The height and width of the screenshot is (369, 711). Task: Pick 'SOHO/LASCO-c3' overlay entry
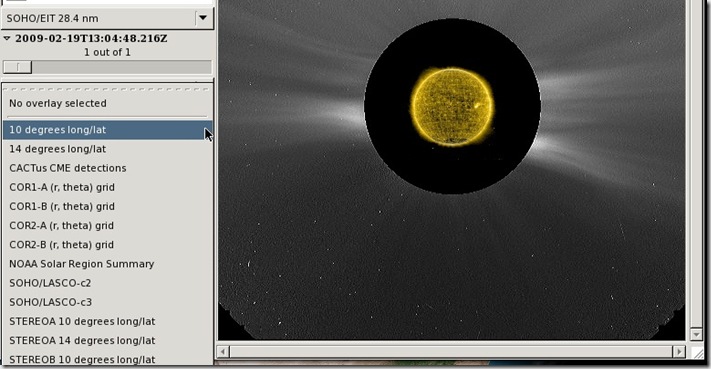pos(107,302)
